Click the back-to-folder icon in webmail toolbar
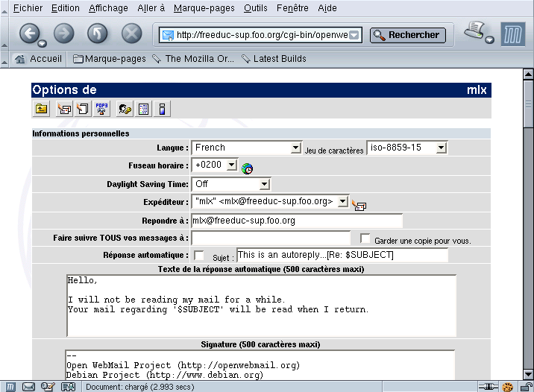 (x=41, y=109)
